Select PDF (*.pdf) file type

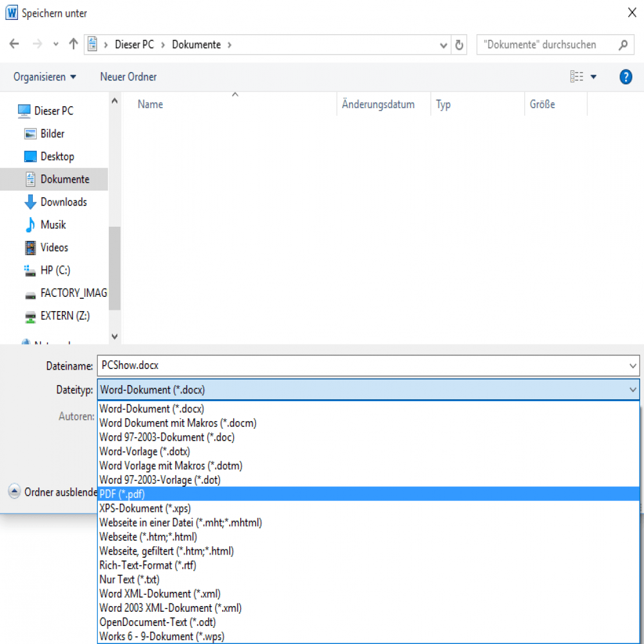tap(368, 494)
